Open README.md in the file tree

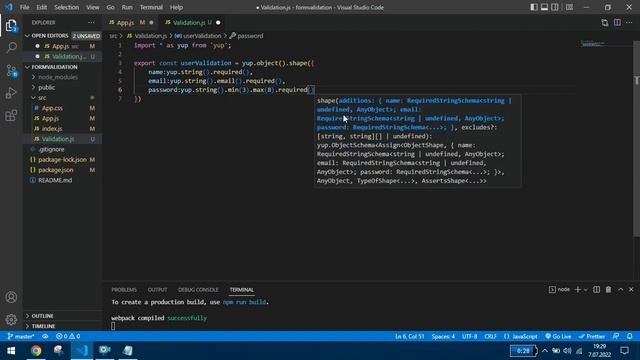pos(62,180)
